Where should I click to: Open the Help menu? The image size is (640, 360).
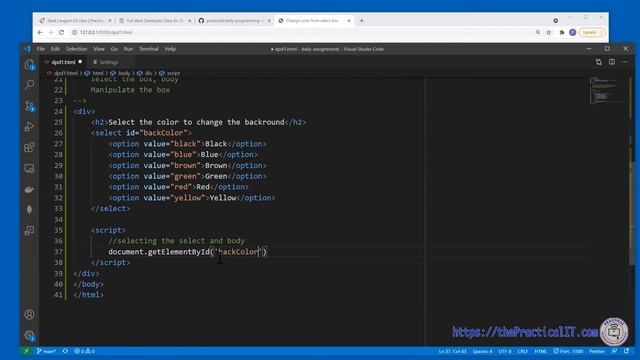tap(170, 49)
